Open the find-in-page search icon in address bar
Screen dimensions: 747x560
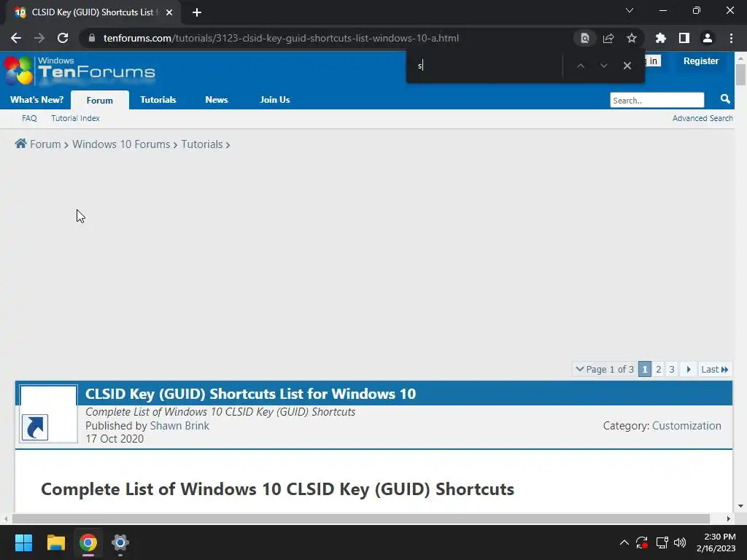[x=584, y=38]
